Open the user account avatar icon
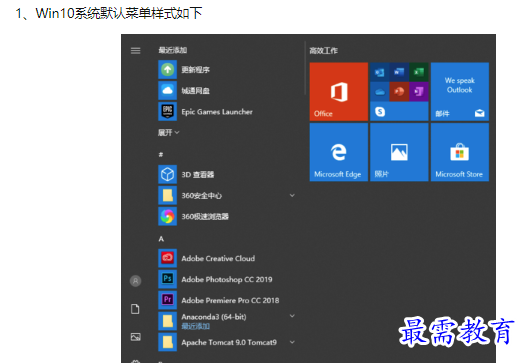 pyautogui.click(x=135, y=281)
